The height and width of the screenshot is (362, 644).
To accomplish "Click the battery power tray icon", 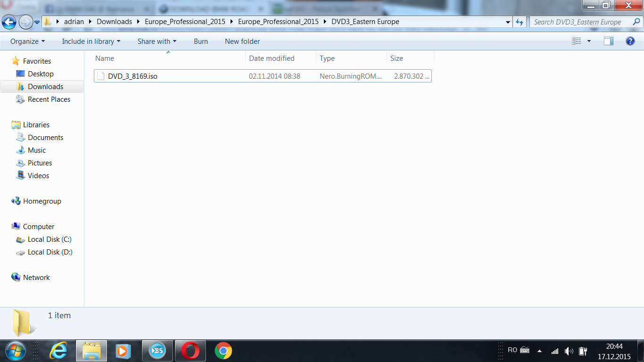I will click(583, 351).
